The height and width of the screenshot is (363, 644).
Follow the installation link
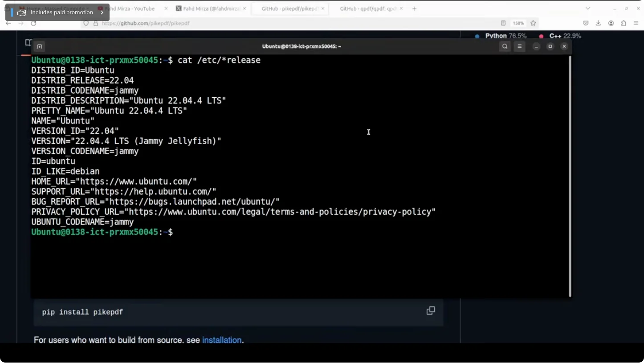(x=222, y=340)
